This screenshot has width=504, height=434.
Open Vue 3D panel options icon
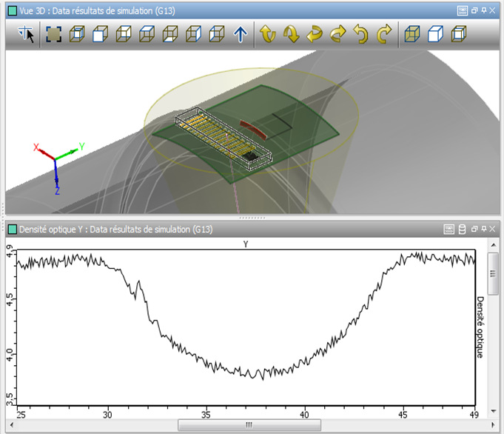[463, 10]
